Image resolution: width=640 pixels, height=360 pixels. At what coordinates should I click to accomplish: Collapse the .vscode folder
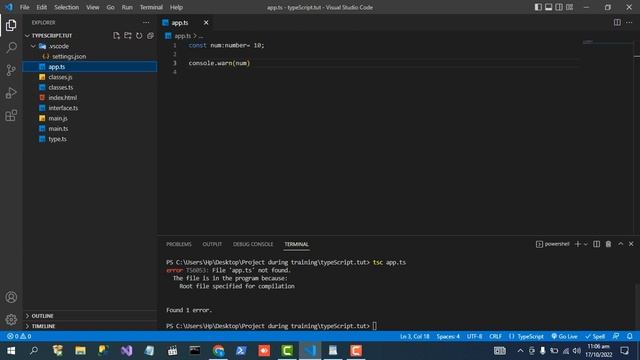(89, 46)
